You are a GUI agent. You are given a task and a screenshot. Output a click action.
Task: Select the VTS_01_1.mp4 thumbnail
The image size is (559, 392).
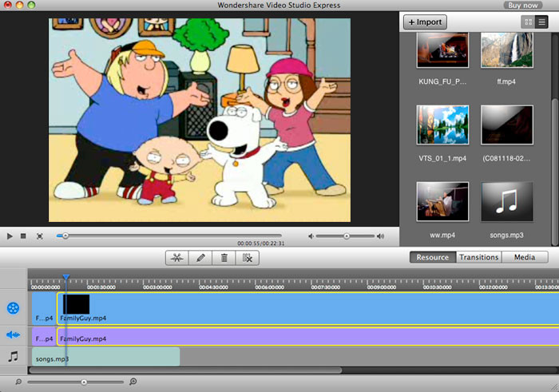tap(442, 125)
